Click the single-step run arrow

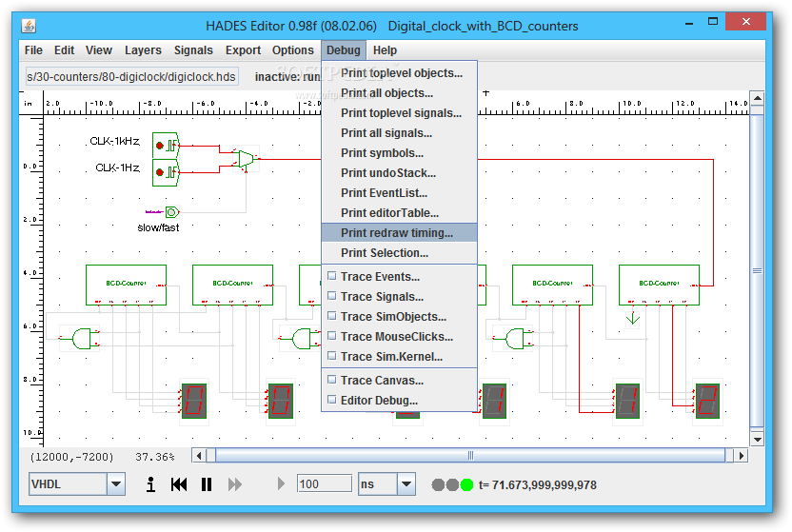[281, 484]
